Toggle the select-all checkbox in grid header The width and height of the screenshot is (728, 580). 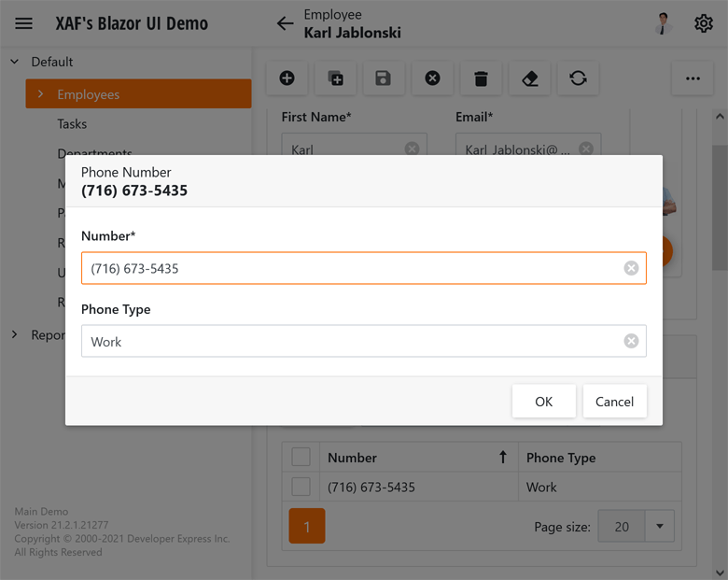pos(301,457)
